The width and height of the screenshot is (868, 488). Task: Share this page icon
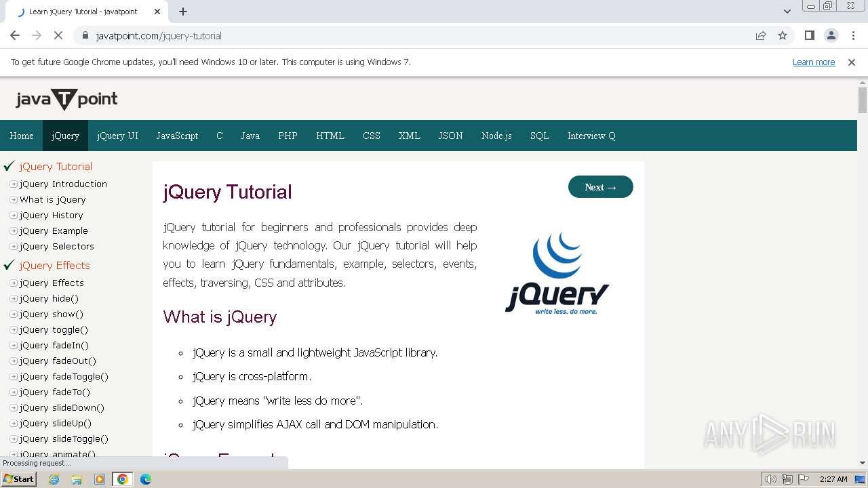[x=761, y=35]
